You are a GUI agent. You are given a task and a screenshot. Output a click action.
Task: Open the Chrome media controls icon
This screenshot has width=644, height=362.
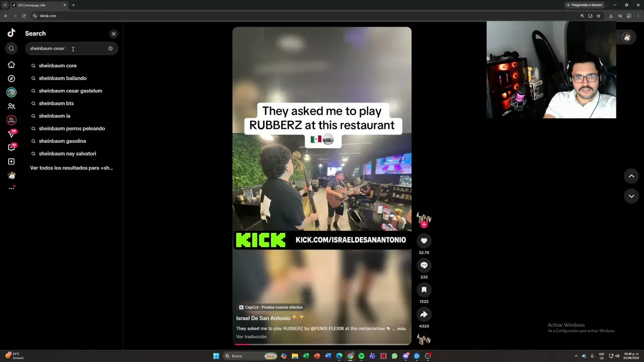[x=620, y=16]
